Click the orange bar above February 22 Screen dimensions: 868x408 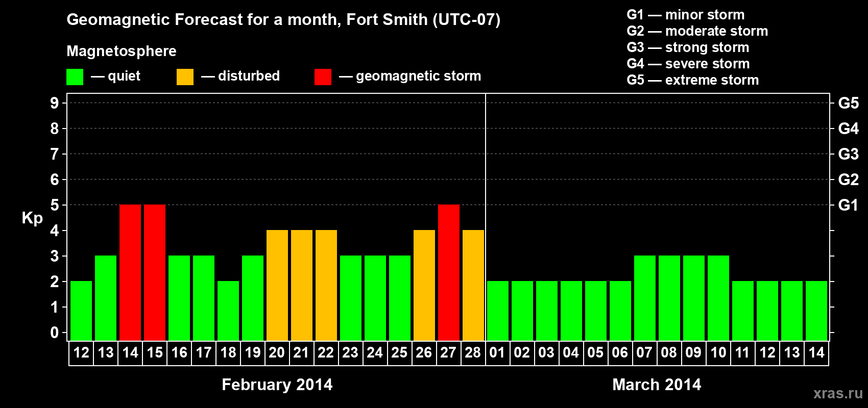click(x=326, y=285)
